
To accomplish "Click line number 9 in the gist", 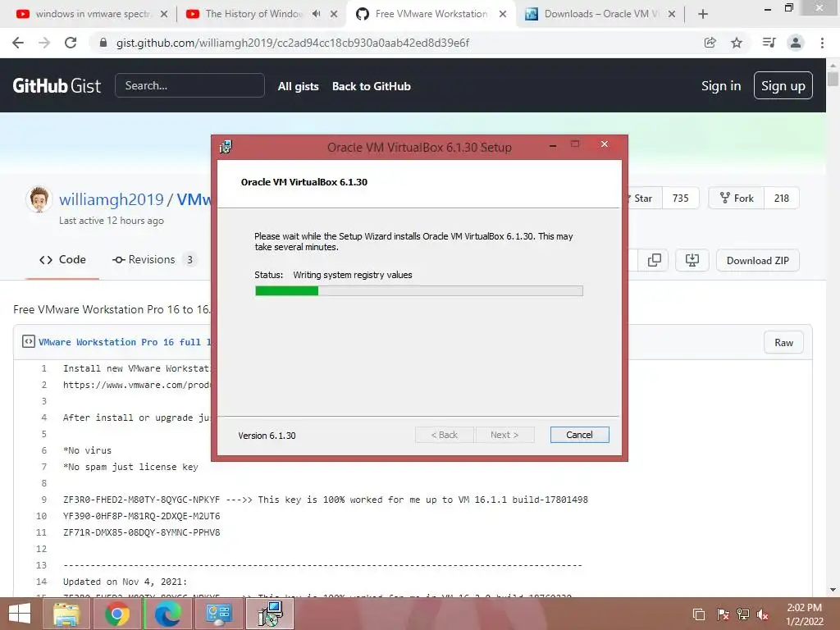I will point(44,500).
